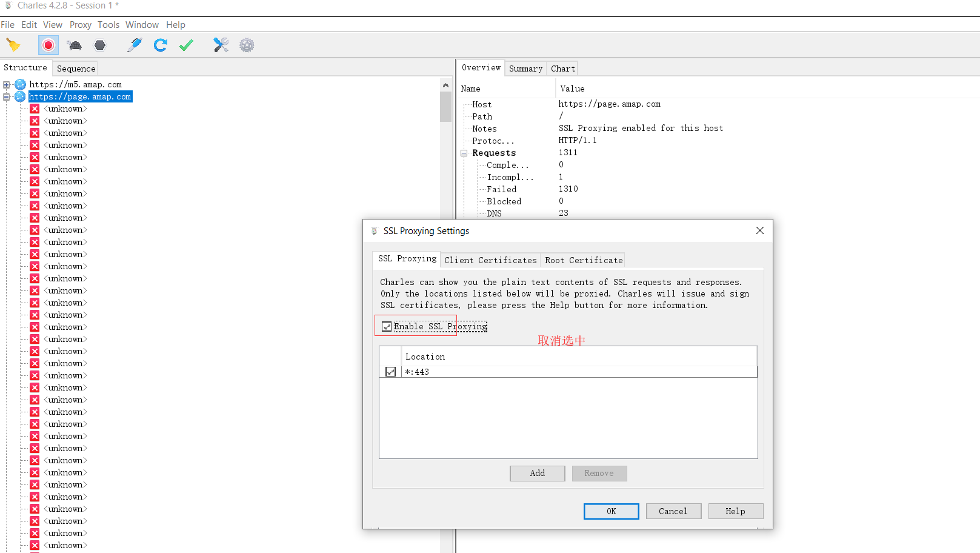Image resolution: width=980 pixels, height=553 pixels.
Task: Click the dialog Help button
Action: (x=736, y=511)
